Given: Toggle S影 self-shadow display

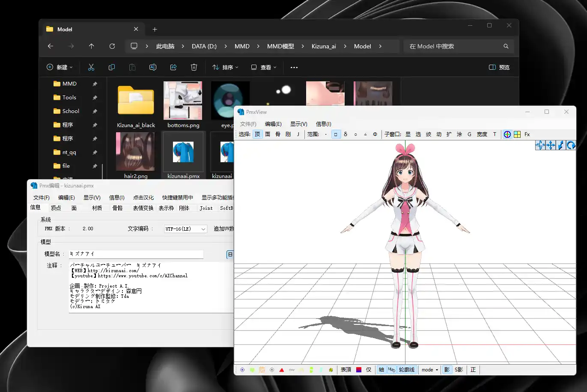Looking at the screenshot, I should (459, 370).
